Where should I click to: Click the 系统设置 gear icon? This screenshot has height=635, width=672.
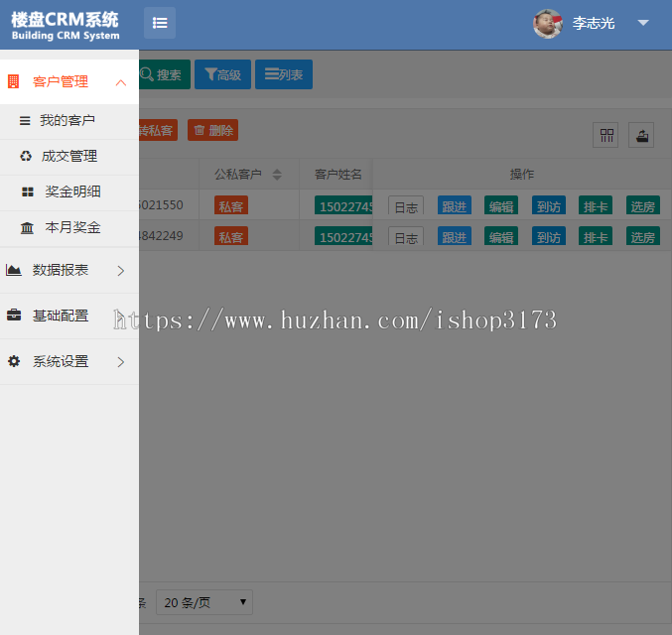[14, 362]
